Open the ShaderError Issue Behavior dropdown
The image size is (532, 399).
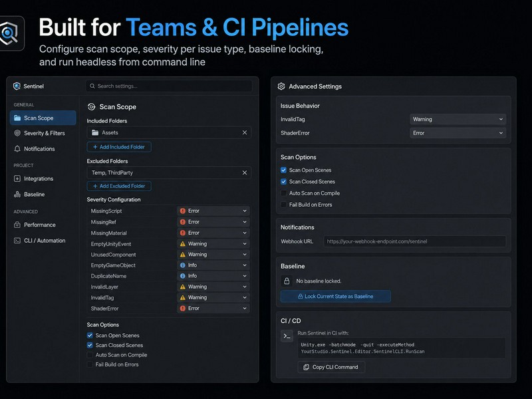coord(458,133)
